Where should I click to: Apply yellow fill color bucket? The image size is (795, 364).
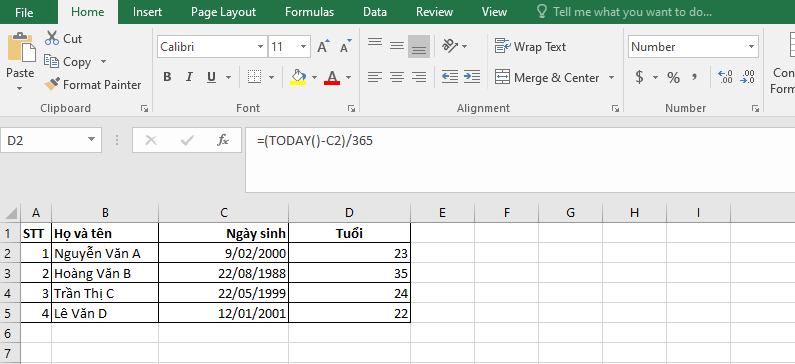coord(298,77)
